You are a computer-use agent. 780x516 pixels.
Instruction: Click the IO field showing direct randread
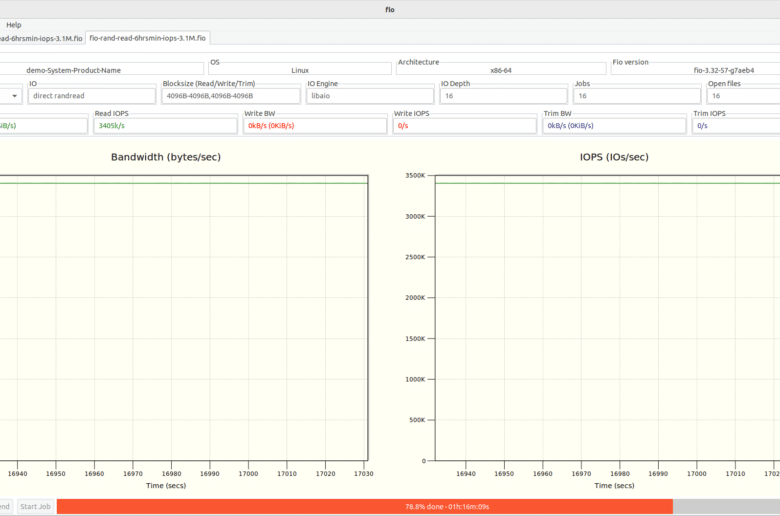92,96
